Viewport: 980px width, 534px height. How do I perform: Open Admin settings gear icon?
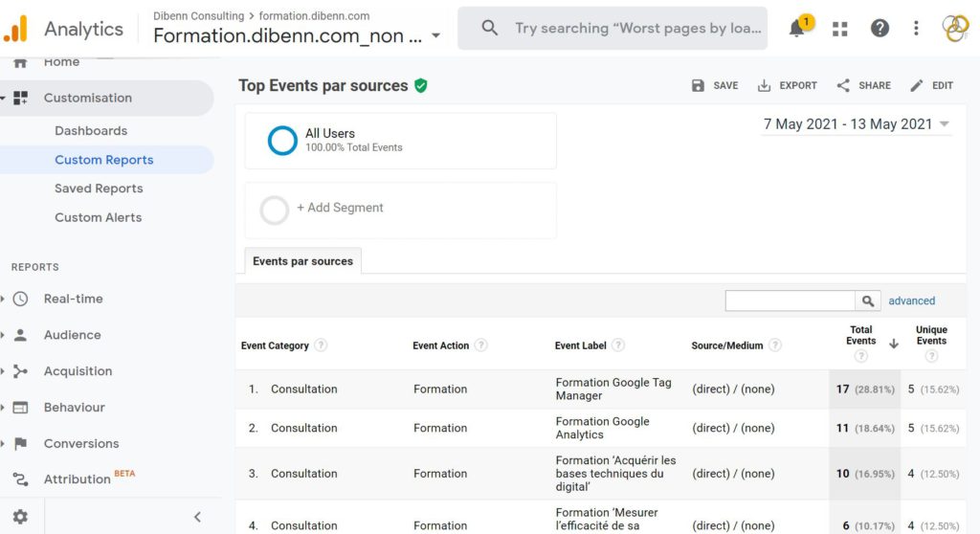click(21, 517)
